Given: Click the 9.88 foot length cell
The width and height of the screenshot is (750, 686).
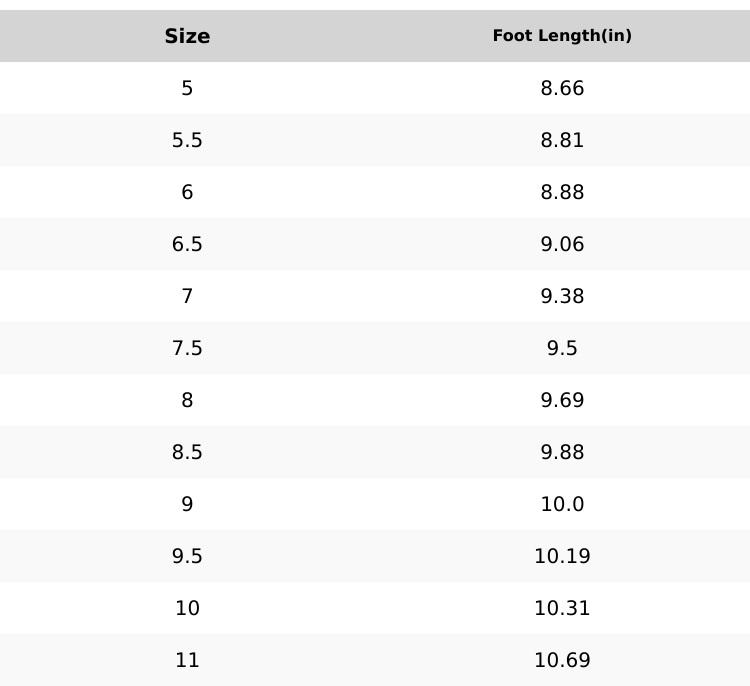Looking at the screenshot, I should (x=562, y=452).
